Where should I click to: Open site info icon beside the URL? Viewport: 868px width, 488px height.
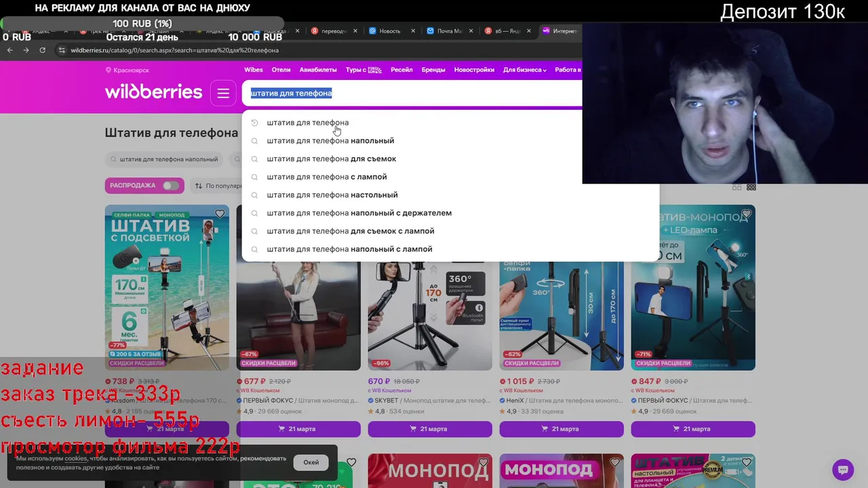click(62, 50)
